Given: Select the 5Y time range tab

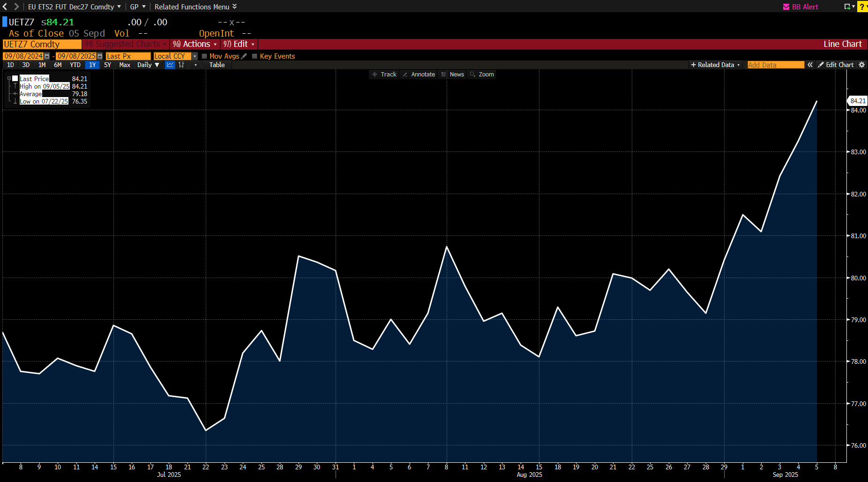Looking at the screenshot, I should (x=107, y=65).
